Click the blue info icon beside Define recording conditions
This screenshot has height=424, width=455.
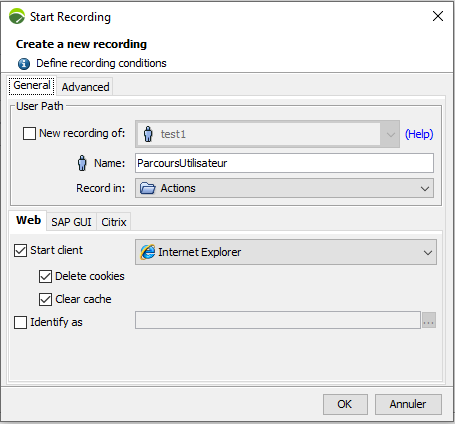tap(24, 63)
